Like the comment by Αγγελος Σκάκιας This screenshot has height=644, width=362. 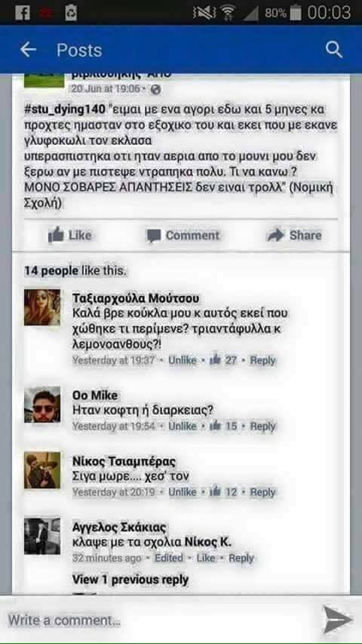(x=206, y=558)
